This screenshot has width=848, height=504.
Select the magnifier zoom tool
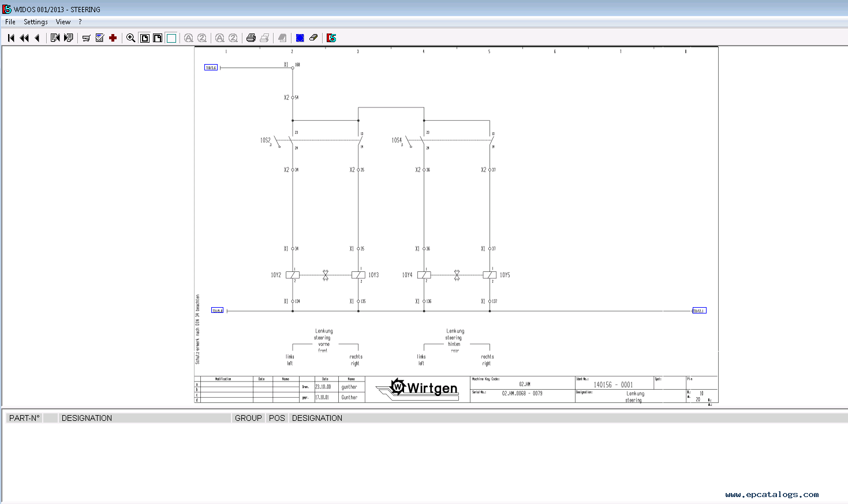click(x=131, y=38)
